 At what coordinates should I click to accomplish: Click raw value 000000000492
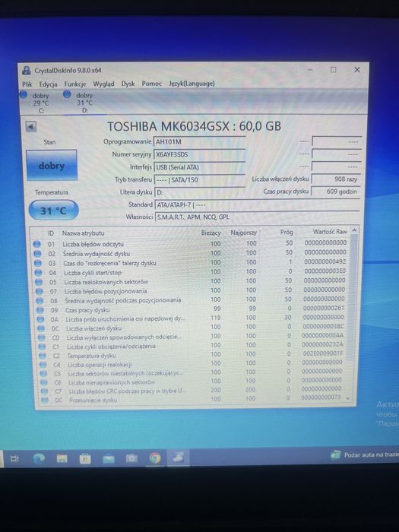coord(325,262)
